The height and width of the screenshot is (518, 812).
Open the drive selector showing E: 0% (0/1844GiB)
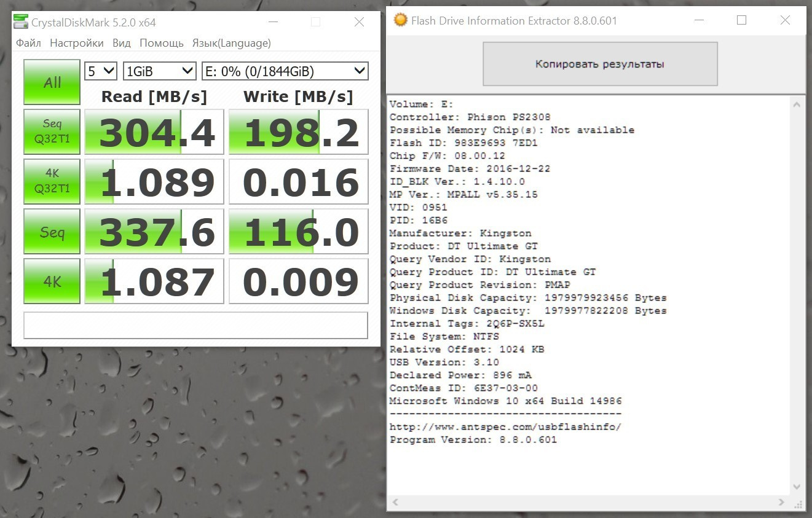point(284,71)
